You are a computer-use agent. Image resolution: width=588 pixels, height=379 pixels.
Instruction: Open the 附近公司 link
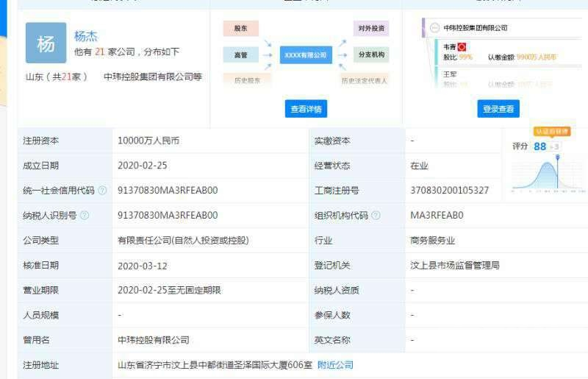(x=335, y=365)
